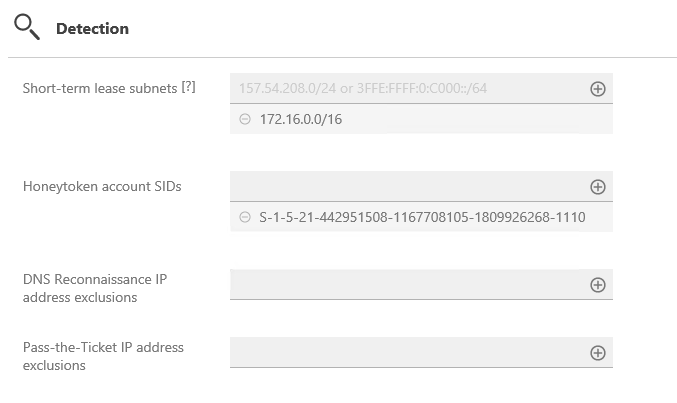Image resolution: width=677 pixels, height=403 pixels.
Task: Remove the 172.16.0.0/16 subnet entry
Action: (x=245, y=119)
